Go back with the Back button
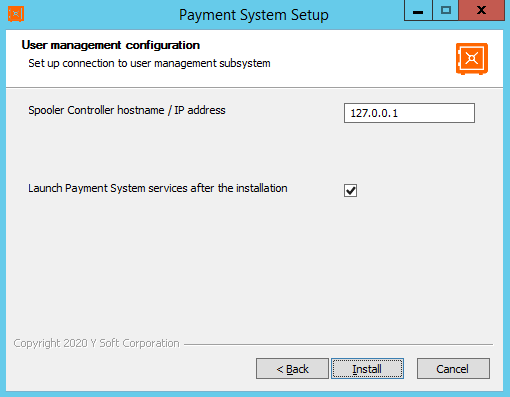Image resolution: width=510 pixels, height=397 pixels. coord(292,369)
